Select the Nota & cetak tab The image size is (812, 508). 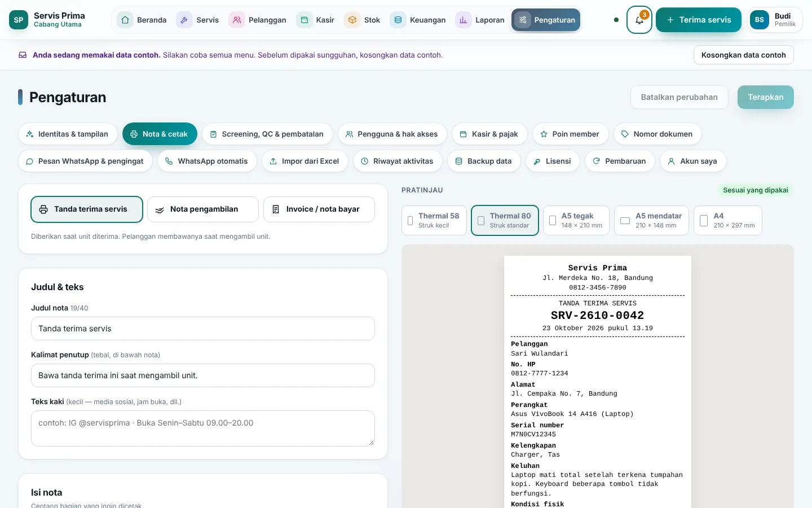(x=160, y=134)
